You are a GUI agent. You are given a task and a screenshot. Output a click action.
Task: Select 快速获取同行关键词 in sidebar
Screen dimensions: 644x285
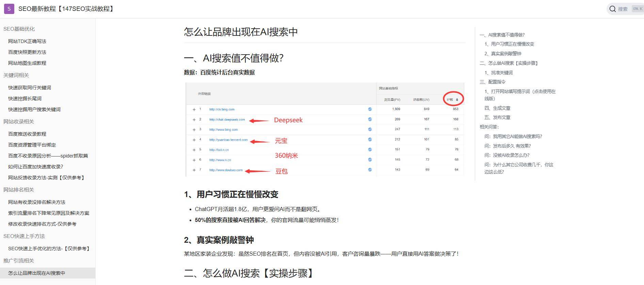click(30, 88)
